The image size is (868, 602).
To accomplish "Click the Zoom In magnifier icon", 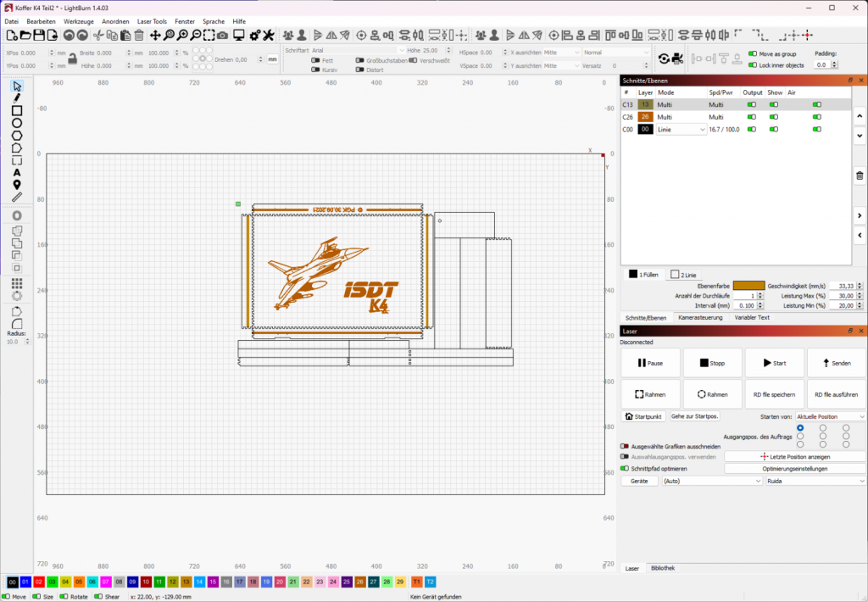I will 182,36.
